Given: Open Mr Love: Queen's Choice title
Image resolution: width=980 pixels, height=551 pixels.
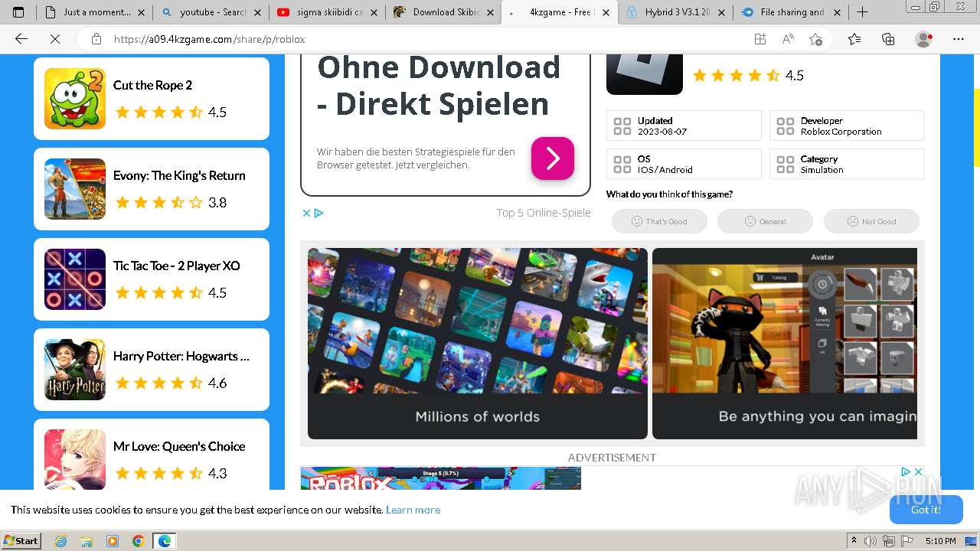Looking at the screenshot, I should [x=179, y=446].
